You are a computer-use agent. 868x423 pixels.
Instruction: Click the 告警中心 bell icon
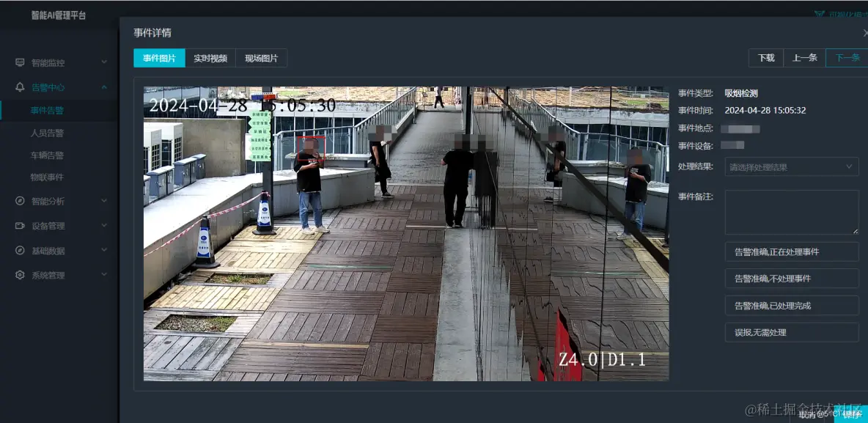tap(20, 87)
